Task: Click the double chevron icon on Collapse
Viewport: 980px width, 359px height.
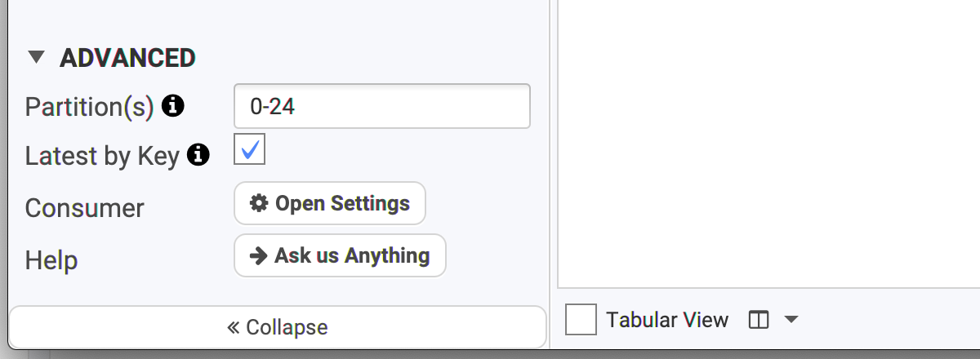Action: pyautogui.click(x=234, y=328)
